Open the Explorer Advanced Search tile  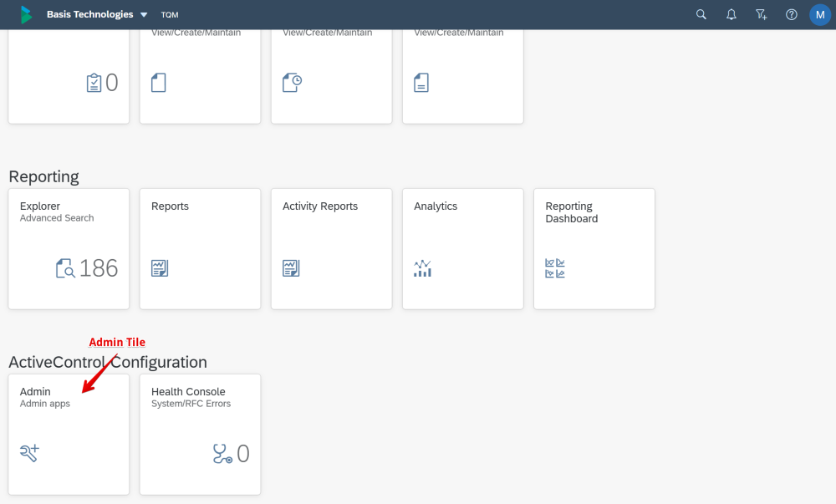point(69,248)
